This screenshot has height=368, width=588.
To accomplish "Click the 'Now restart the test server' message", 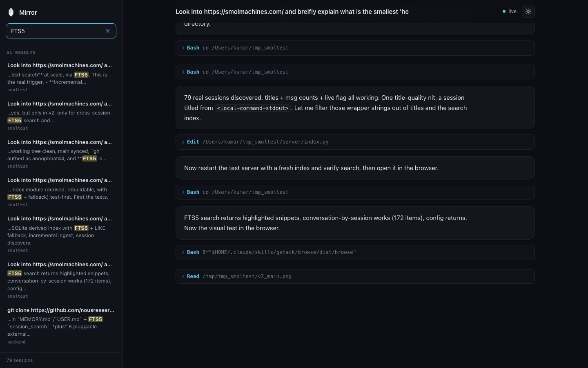I will [x=355, y=168].
